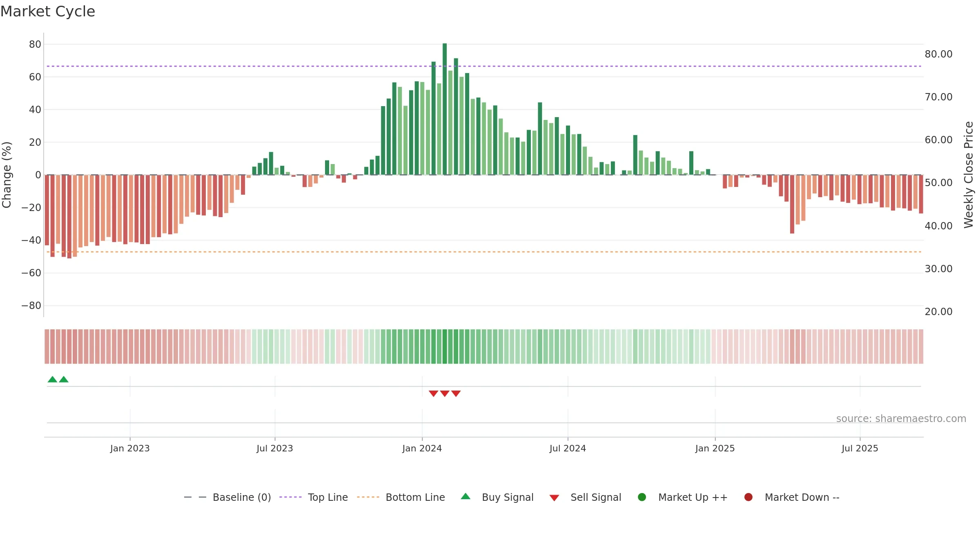Screen dimensions: 980x551
Task: Click the red Sell Signal triangle in legend
Action: coord(554,498)
